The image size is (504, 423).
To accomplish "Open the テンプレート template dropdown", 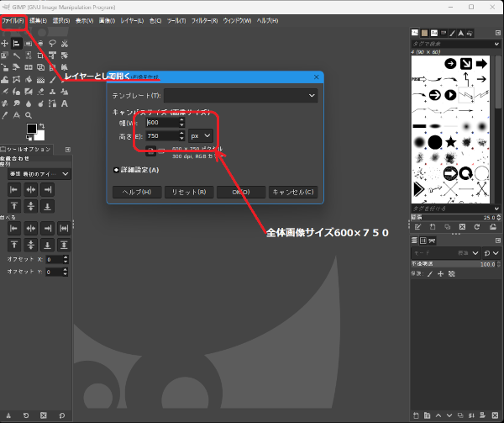I will [241, 96].
